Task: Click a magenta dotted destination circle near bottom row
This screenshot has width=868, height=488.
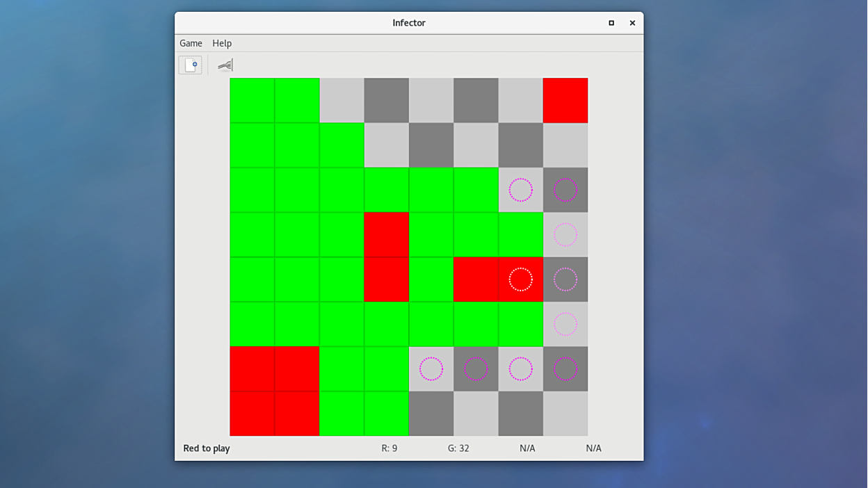Action: coord(521,369)
